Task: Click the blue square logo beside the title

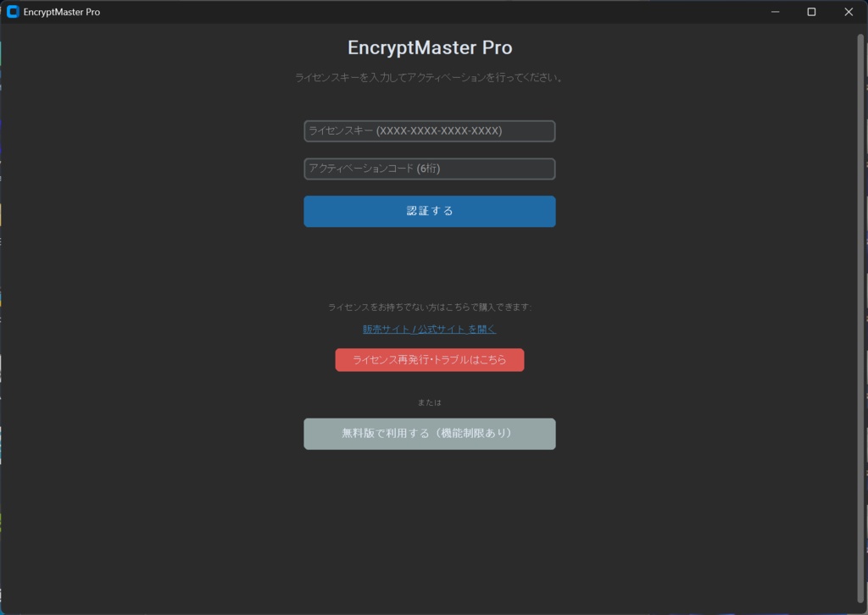Action: click(11, 12)
